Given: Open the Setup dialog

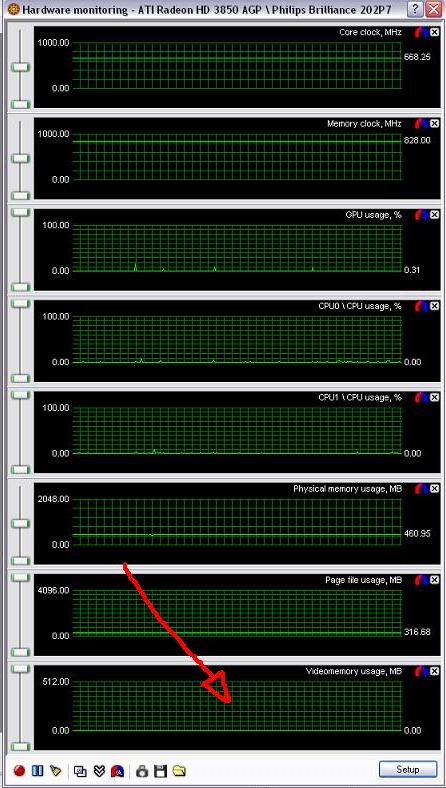Looking at the screenshot, I should (407, 769).
